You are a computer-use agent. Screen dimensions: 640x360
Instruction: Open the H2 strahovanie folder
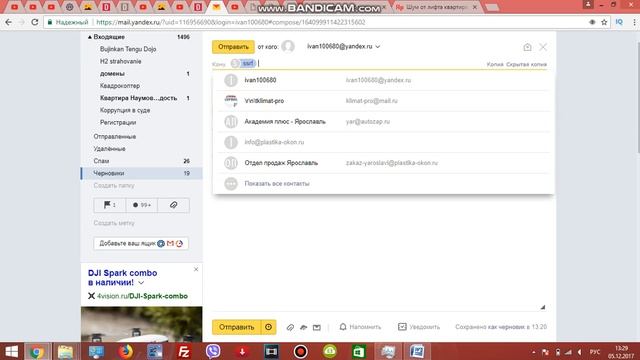tap(120, 61)
